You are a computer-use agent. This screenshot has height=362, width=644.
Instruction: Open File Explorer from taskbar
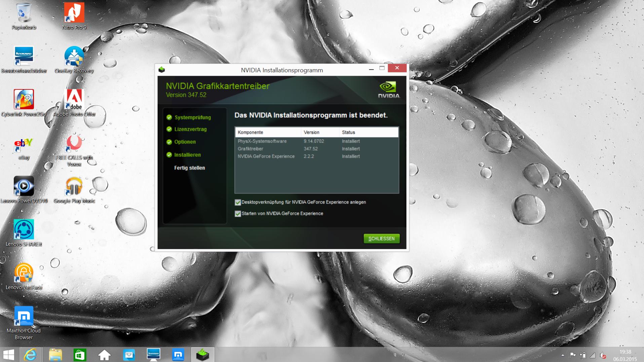coord(55,355)
